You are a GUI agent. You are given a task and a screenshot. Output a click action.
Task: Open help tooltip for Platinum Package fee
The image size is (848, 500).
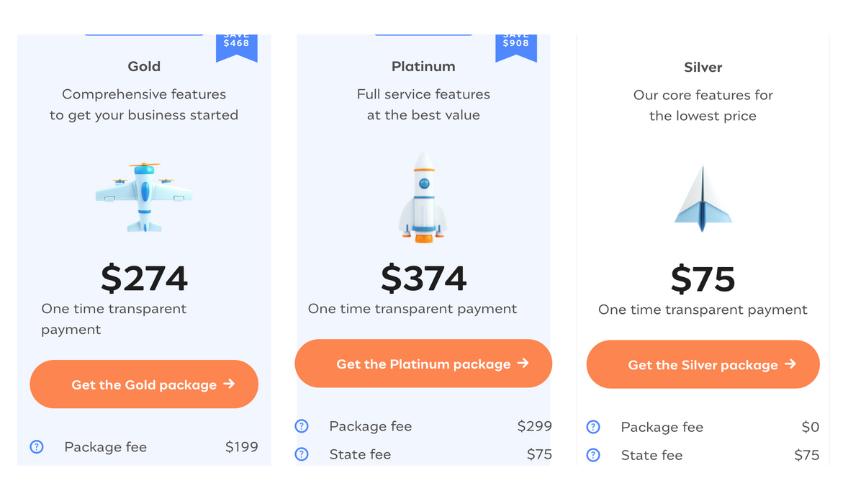click(x=302, y=426)
